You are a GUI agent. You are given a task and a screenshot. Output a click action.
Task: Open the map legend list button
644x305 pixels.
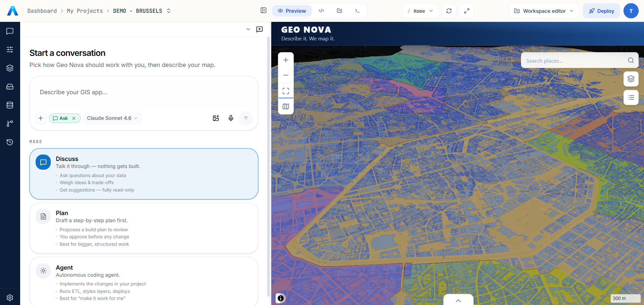631,97
